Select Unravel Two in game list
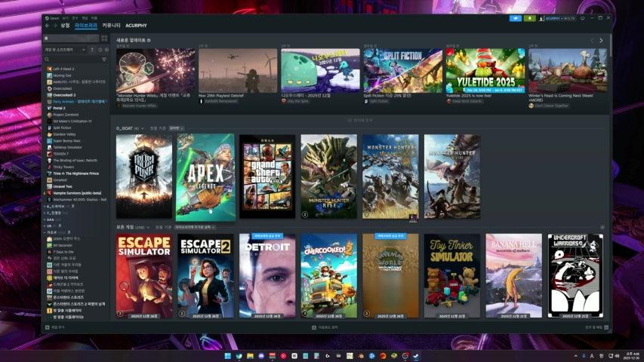The width and height of the screenshot is (644, 362). (x=63, y=186)
